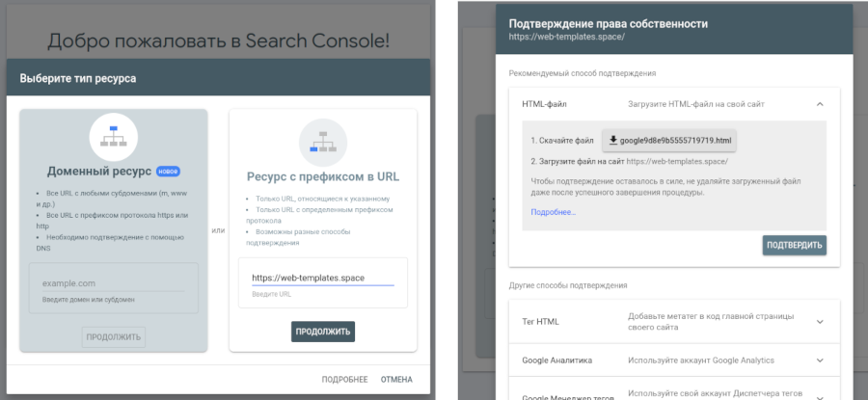Viewport: 868px width, 400px height.
Task: Click the "Подтверждение права собственности" dialog title
Action: (x=608, y=23)
